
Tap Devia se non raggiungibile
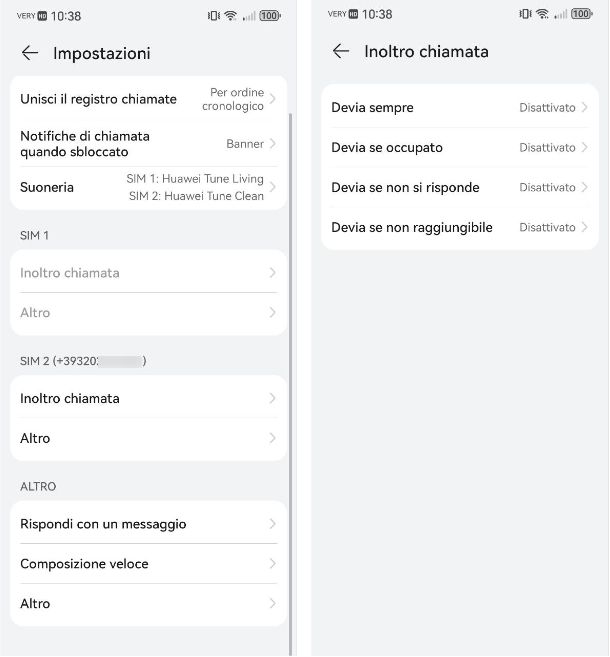pos(460,228)
